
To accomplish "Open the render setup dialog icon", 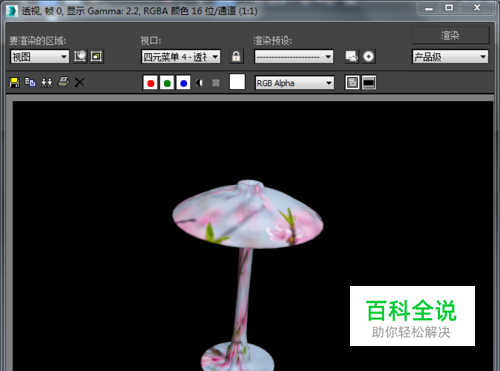I will pyautogui.click(x=352, y=56).
